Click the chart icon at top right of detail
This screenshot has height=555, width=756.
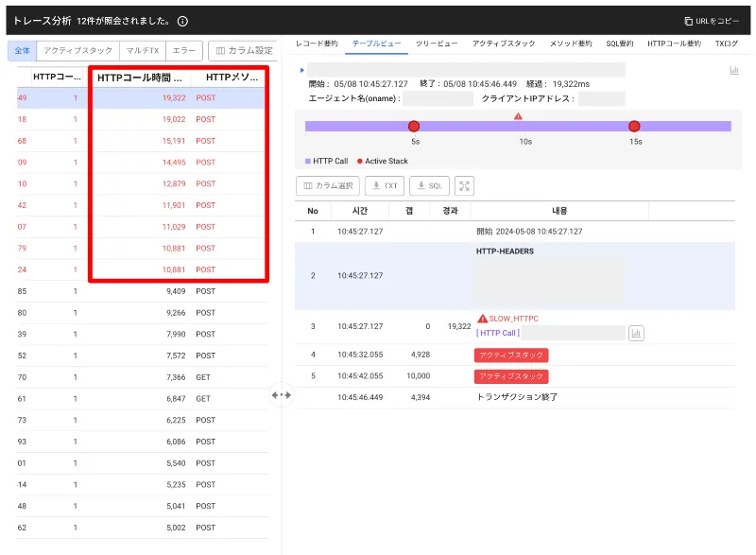[x=734, y=70]
